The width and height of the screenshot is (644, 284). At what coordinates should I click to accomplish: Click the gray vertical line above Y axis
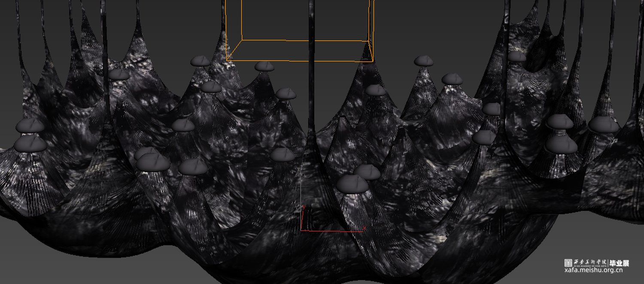click(x=301, y=189)
